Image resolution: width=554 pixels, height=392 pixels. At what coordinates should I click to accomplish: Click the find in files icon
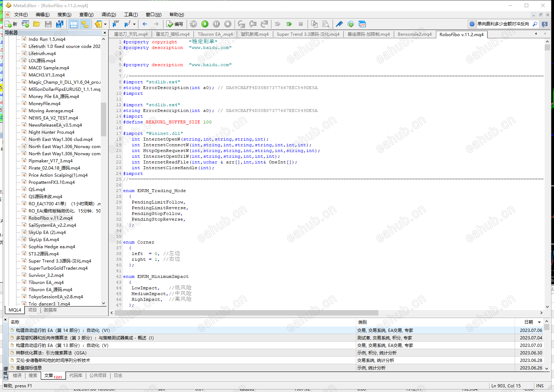(x=325, y=24)
